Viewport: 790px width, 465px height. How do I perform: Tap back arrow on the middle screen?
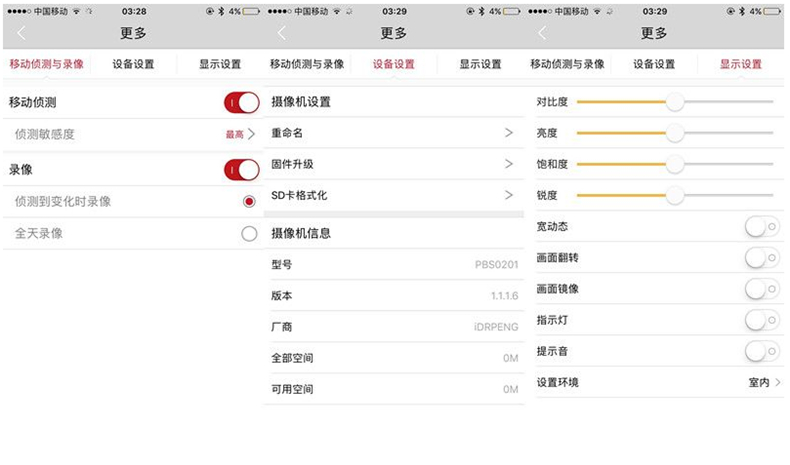click(x=281, y=33)
